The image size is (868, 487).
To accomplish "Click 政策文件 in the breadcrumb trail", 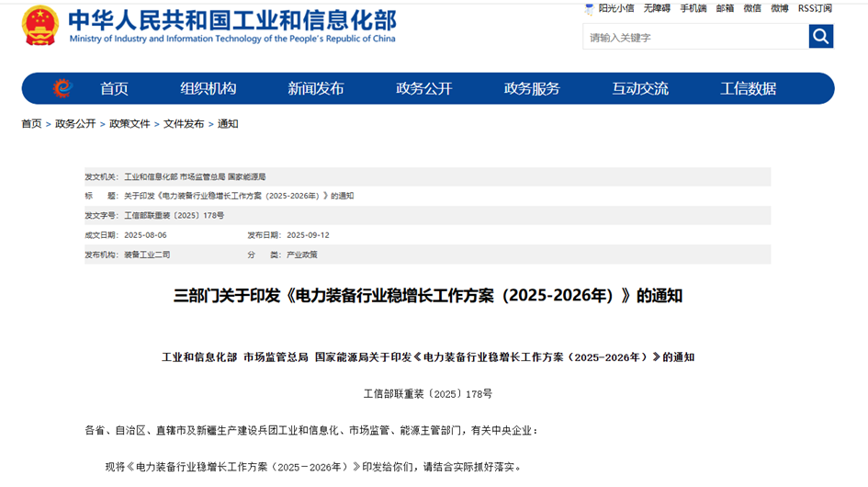I will pos(130,124).
